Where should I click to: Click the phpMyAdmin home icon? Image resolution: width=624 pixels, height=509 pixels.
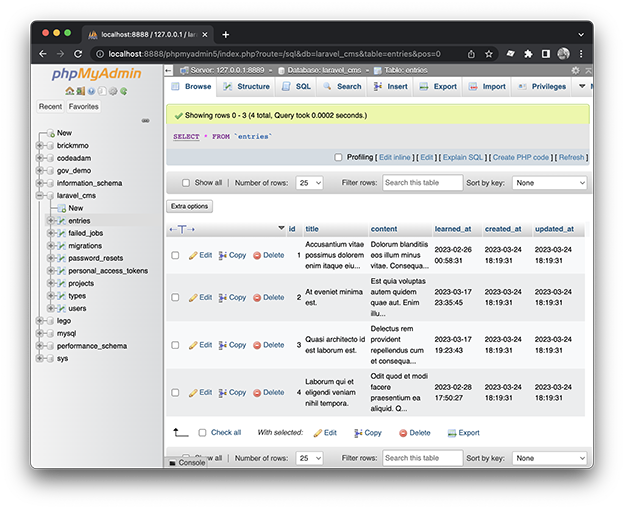pos(70,91)
